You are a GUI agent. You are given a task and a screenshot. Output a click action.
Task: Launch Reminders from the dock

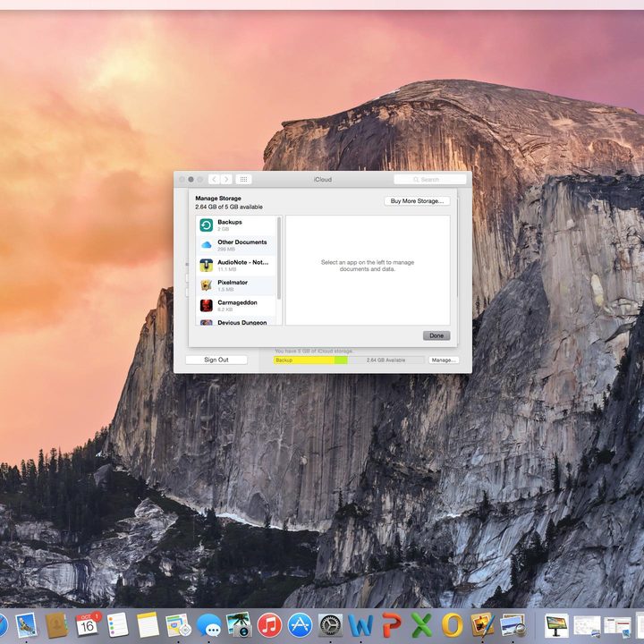[x=117, y=625]
